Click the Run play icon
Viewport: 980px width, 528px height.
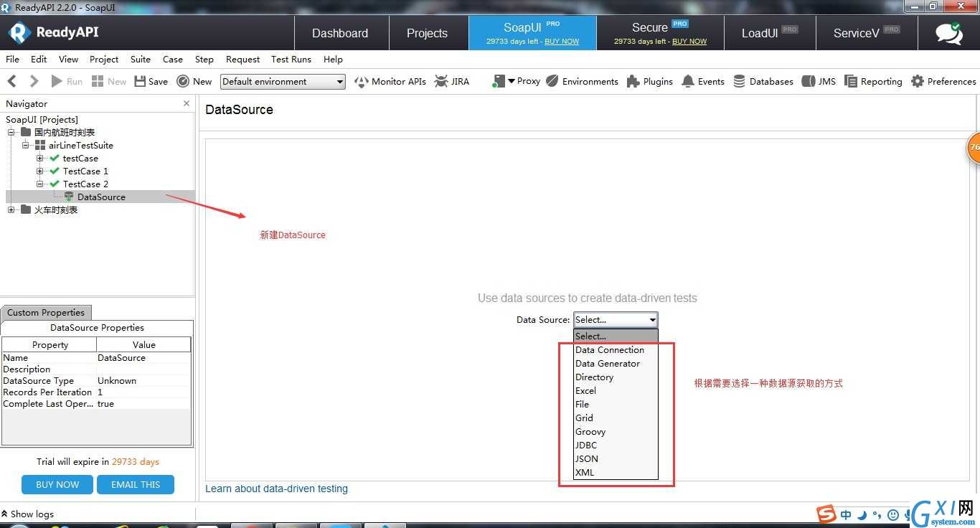point(56,81)
